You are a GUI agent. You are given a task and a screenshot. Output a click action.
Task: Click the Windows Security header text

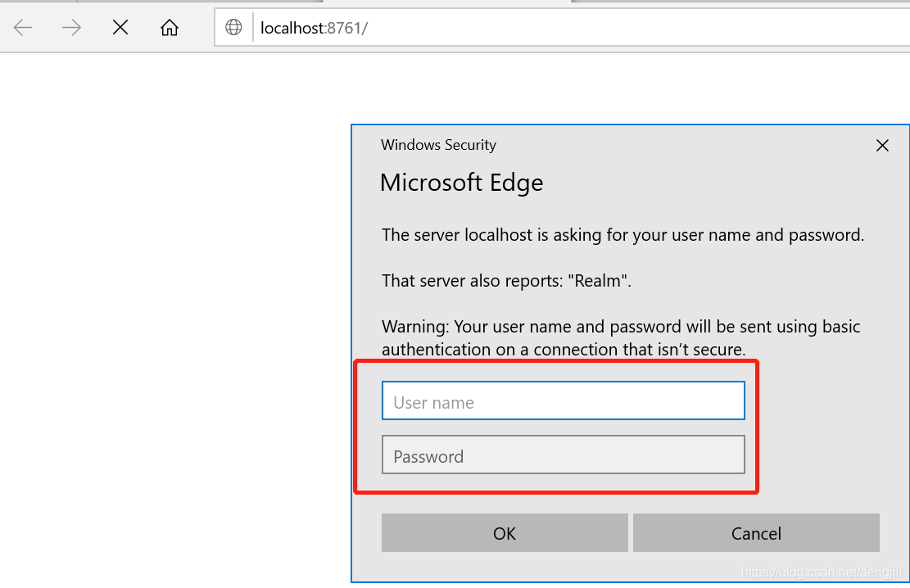click(x=438, y=145)
